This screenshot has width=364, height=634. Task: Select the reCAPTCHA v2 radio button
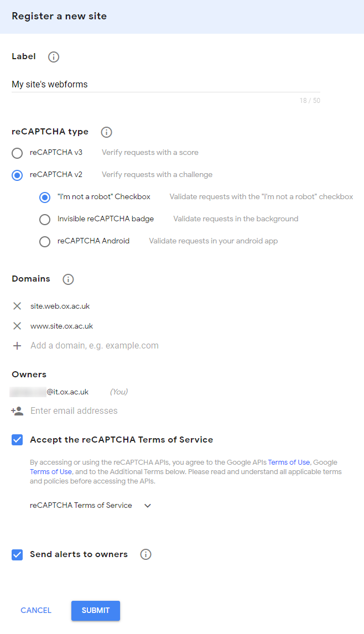pos(17,175)
